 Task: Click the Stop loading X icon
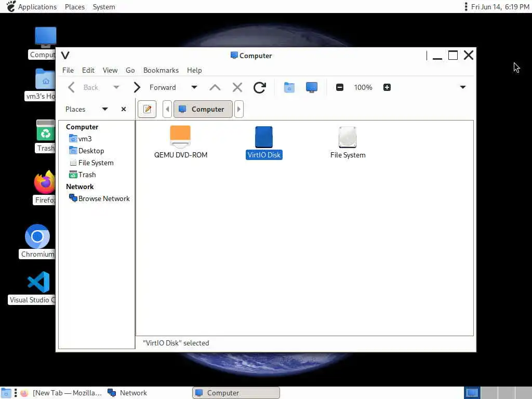[x=237, y=87]
